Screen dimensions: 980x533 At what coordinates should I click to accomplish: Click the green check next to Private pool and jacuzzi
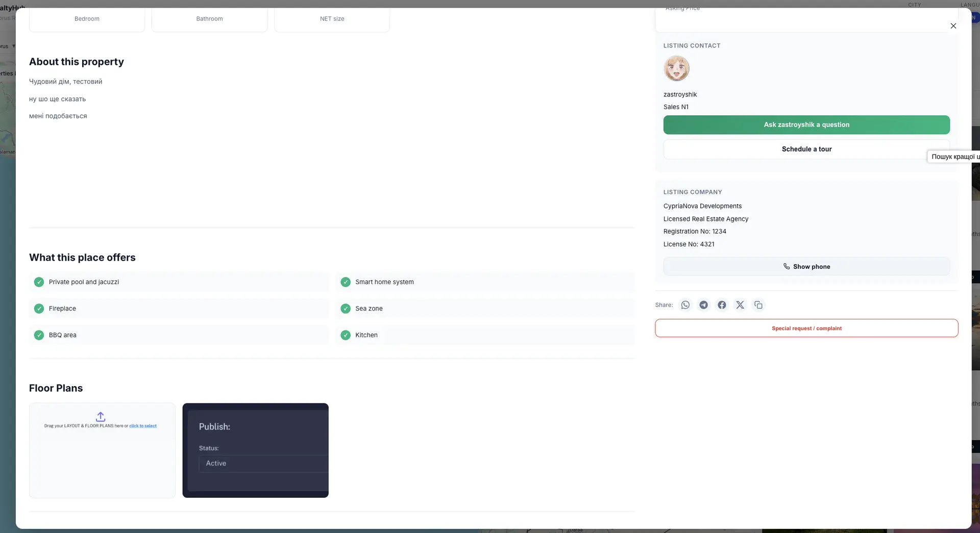(39, 282)
